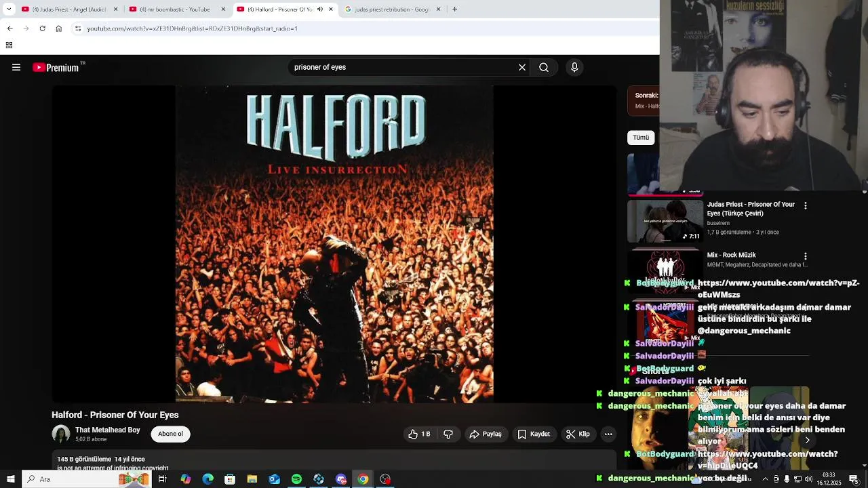Open volume control in system tray
Image resolution: width=868 pixels, height=488 pixels.
(x=808, y=479)
